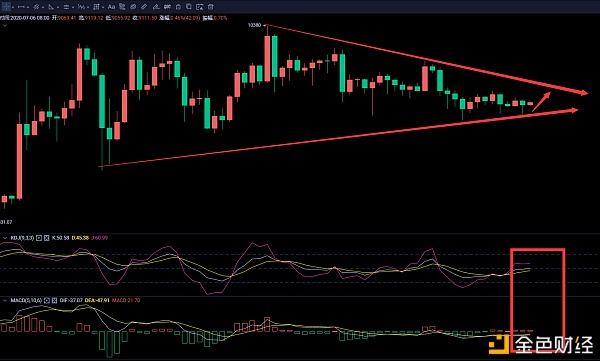Click the 2020-07-06 08:00 timestamp text
The height and width of the screenshot is (361, 600).
coord(30,18)
